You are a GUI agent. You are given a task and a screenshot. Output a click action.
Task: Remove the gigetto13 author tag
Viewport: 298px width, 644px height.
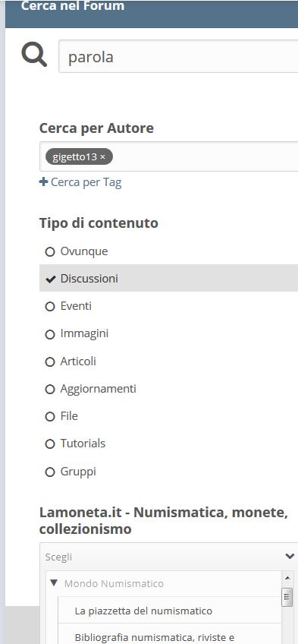(103, 156)
